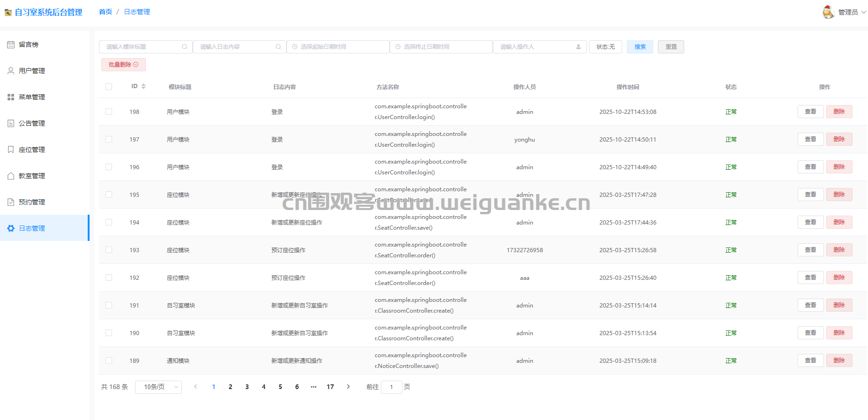Check the checkbox for log ID 198
Viewport: 868px width, 420px height.
109,112
